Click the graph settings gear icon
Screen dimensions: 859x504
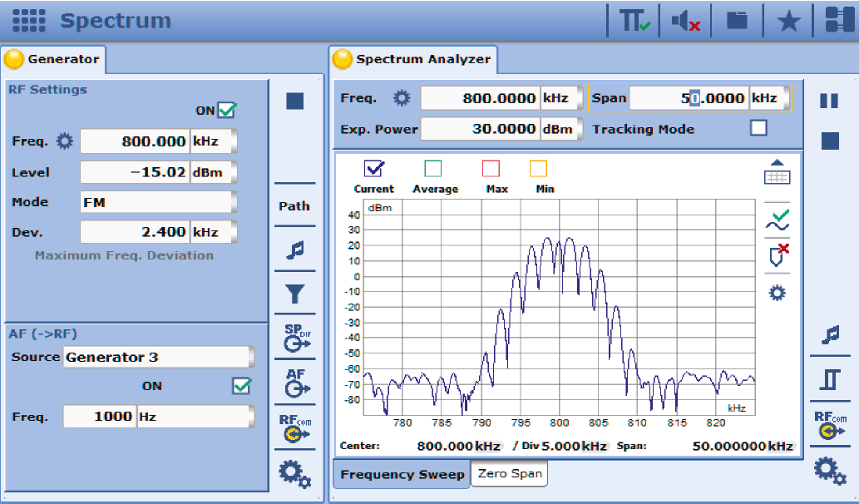pyautogui.click(x=777, y=293)
